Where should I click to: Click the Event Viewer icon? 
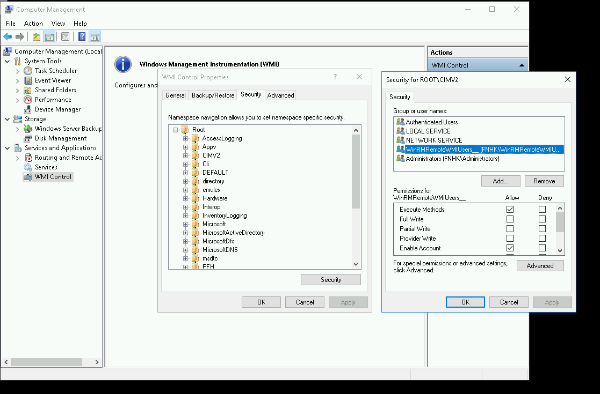pyautogui.click(x=28, y=80)
